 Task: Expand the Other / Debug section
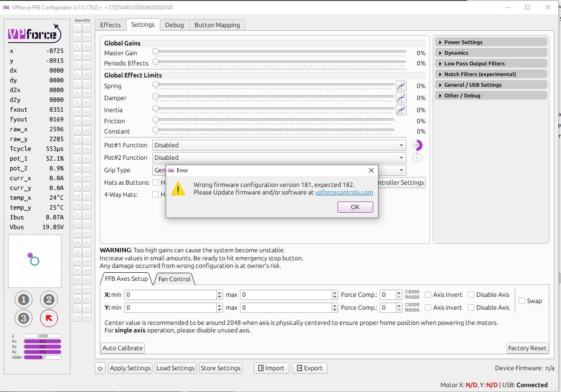491,96
